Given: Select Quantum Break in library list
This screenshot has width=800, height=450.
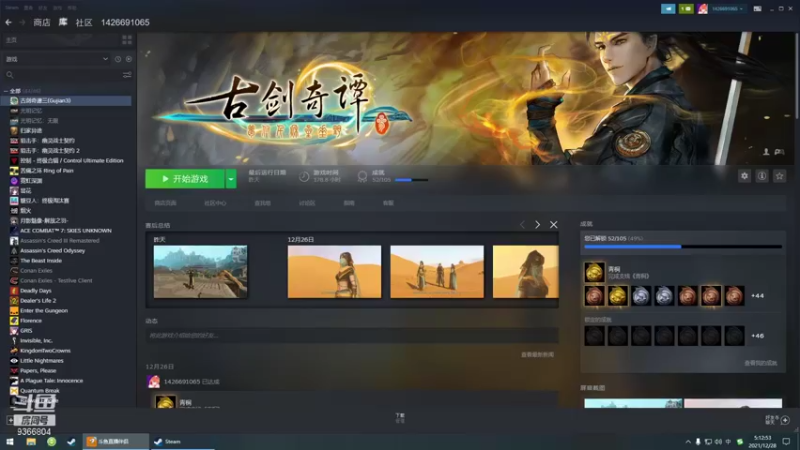Looking at the screenshot, I should click(x=40, y=391).
